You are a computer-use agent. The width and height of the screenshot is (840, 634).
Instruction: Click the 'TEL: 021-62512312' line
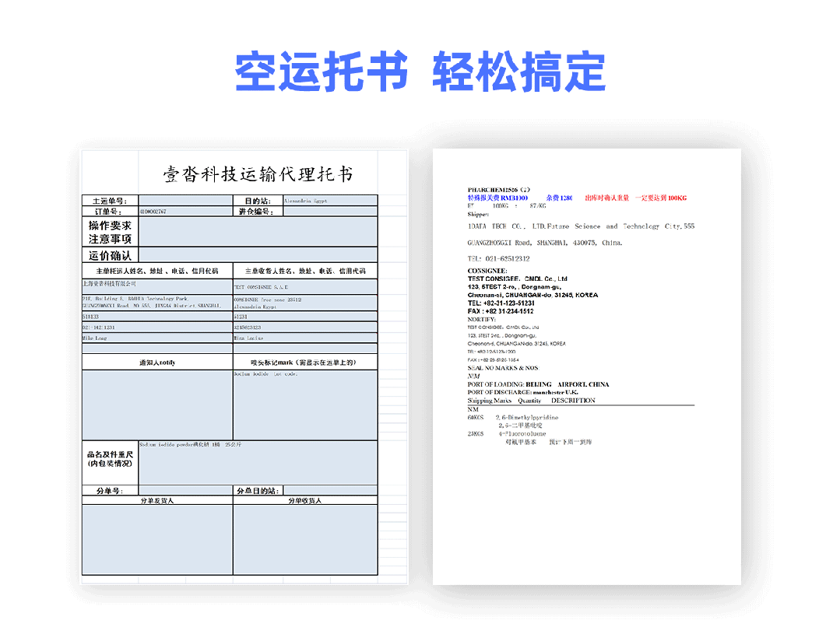(x=499, y=258)
